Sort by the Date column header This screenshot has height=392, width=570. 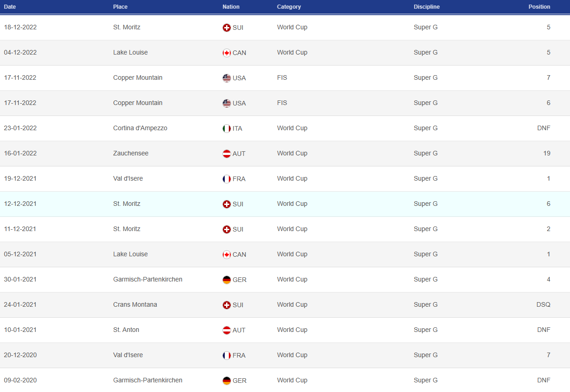pos(10,7)
